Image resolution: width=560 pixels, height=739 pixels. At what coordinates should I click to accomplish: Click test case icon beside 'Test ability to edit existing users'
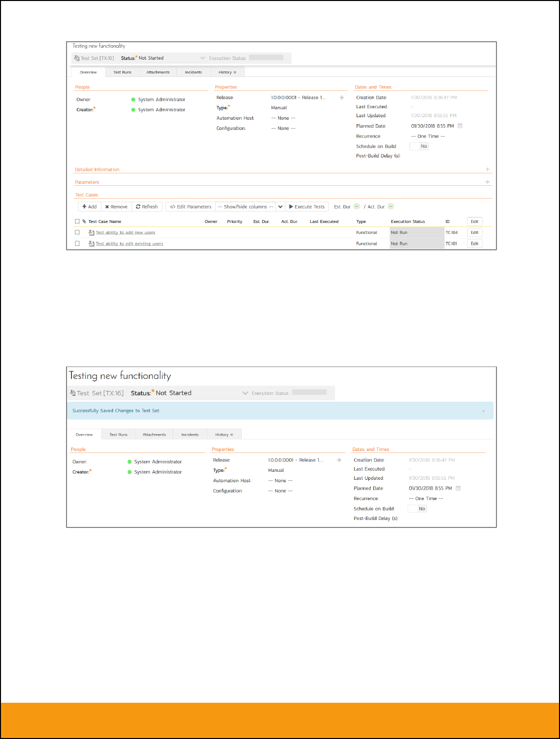(x=91, y=243)
